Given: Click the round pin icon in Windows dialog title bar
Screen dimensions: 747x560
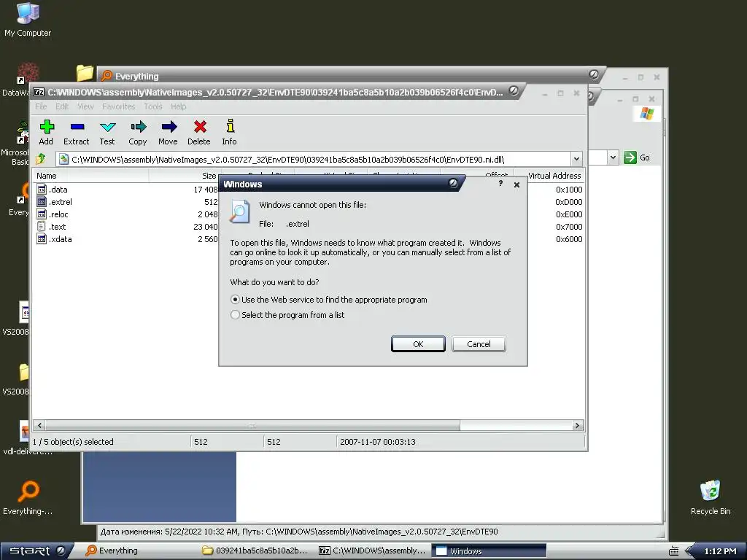Looking at the screenshot, I should coord(453,183).
